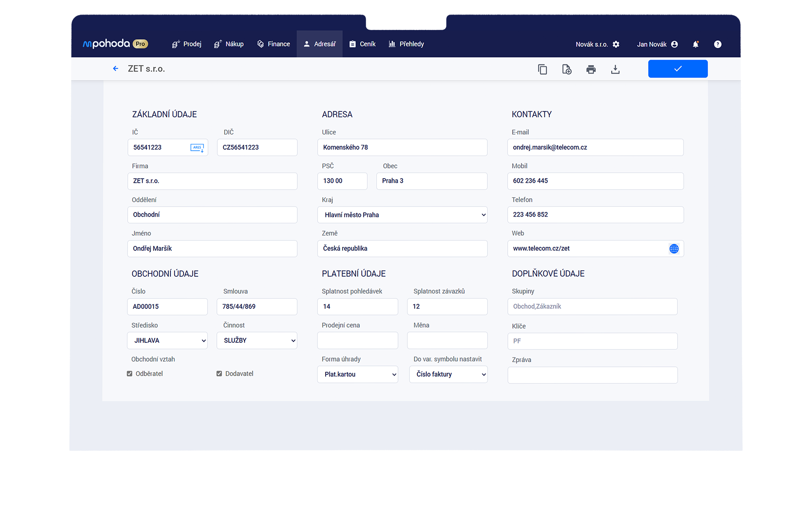Open the Prodej menu
The width and height of the screenshot is (812, 514).
click(187, 44)
